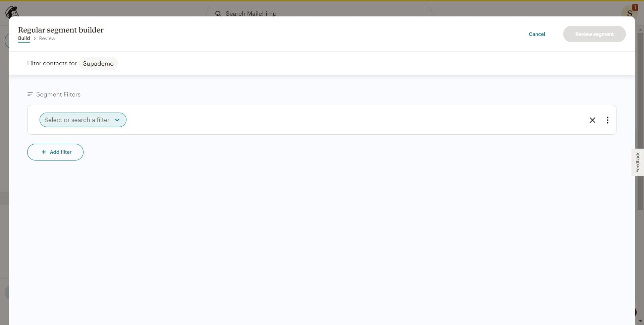Click the scrollbar down arrow

tap(640, 321)
